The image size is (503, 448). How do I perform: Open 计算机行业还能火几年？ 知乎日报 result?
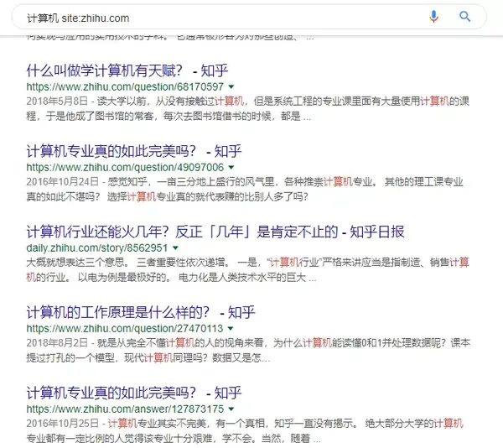pyautogui.click(x=215, y=232)
